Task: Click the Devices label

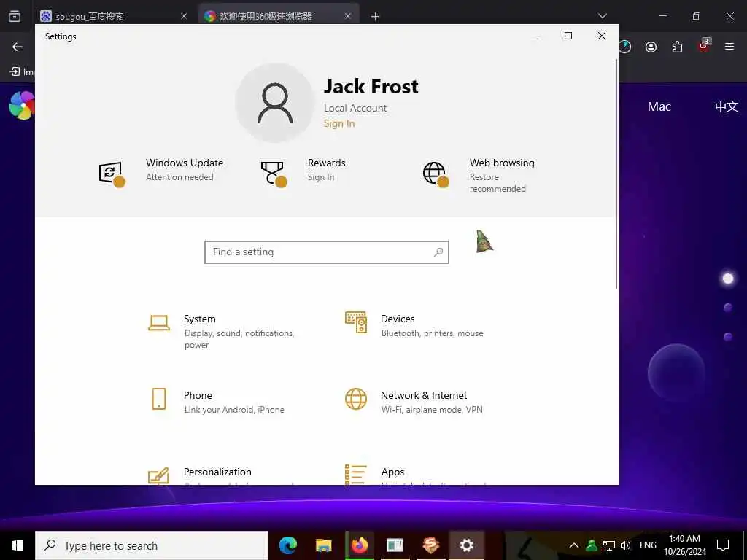Action: point(398,319)
